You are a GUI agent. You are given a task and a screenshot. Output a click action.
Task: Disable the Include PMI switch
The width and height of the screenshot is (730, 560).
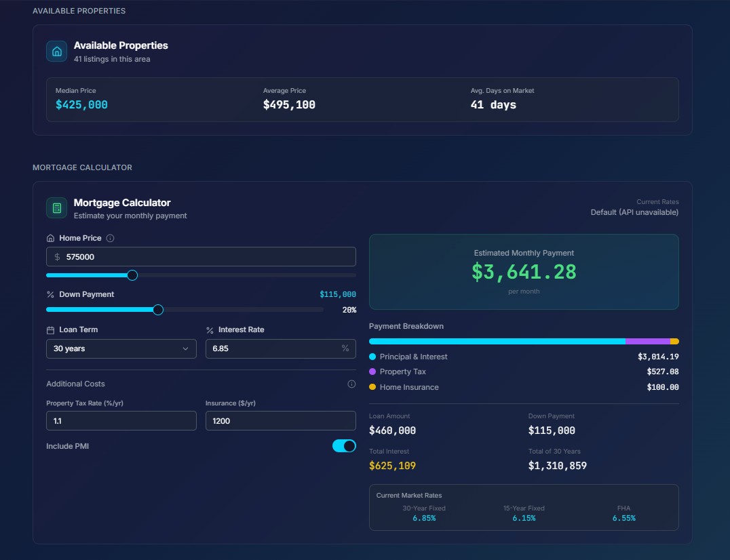pyautogui.click(x=344, y=446)
